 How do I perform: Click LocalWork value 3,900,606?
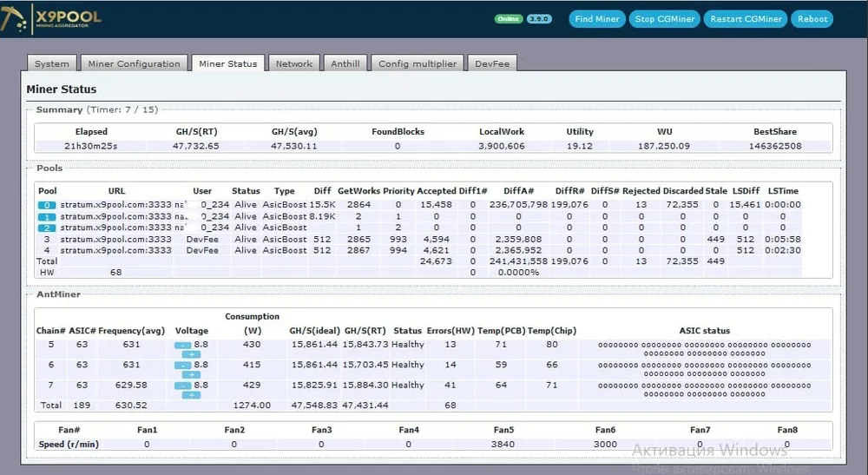(x=502, y=146)
